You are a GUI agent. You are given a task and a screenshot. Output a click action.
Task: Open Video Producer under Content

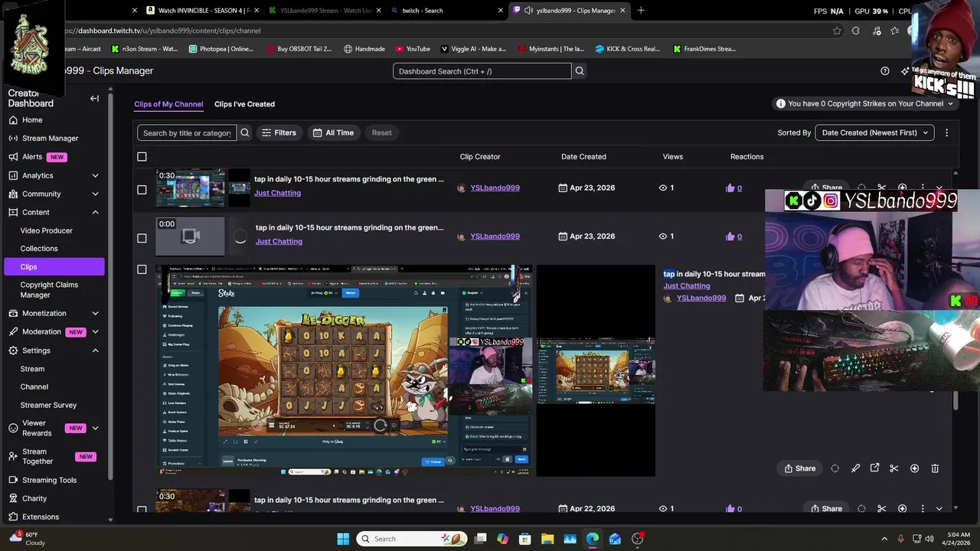click(x=47, y=230)
